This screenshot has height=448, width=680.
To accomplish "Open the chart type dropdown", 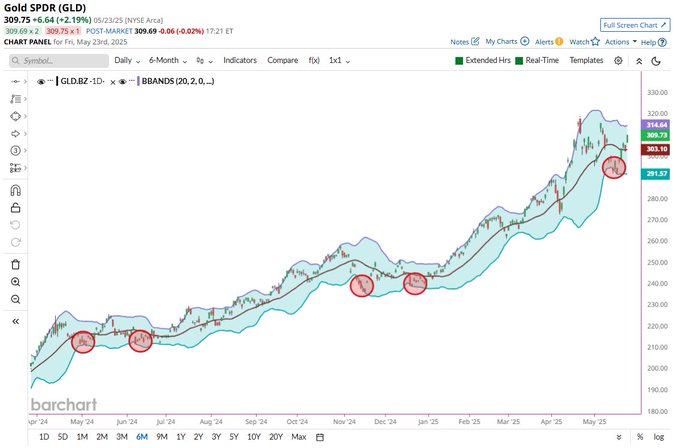I will 204,61.
